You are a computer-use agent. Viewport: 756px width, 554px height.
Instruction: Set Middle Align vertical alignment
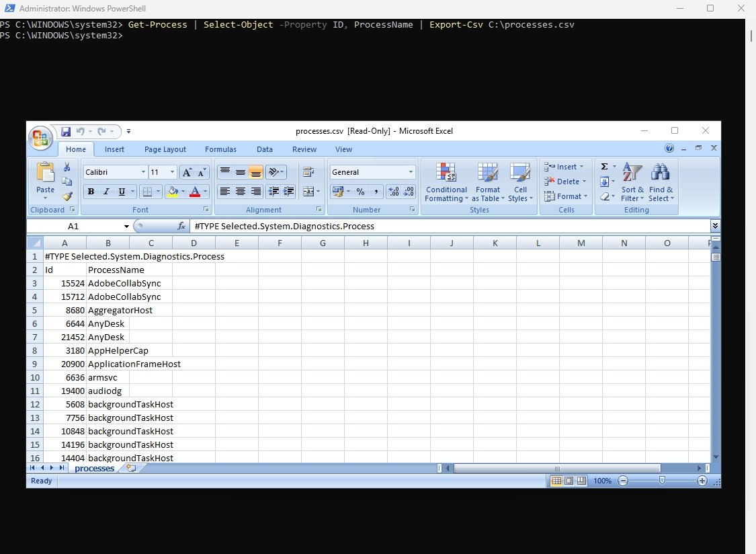point(240,172)
